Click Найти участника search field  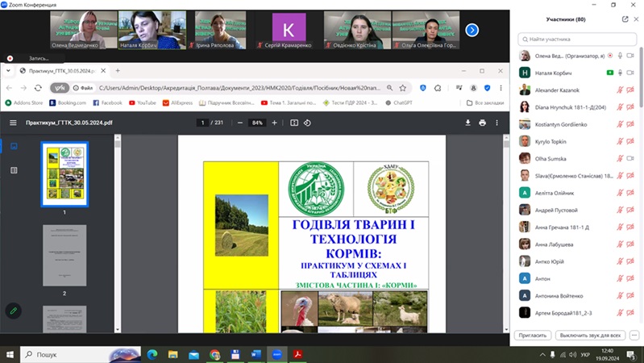coord(577,39)
